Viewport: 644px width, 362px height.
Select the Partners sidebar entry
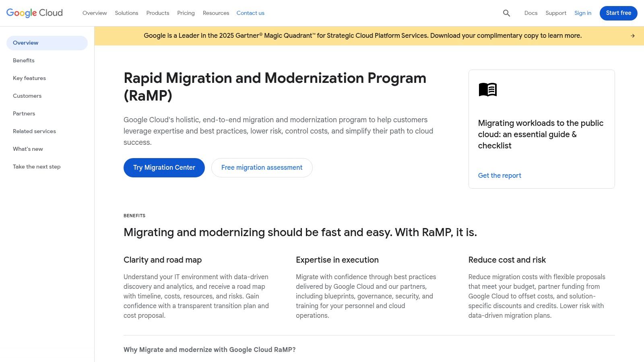(24, 113)
